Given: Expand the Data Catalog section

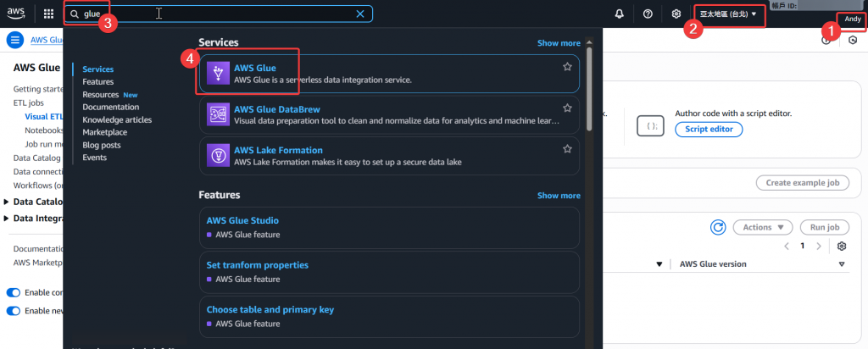Looking at the screenshot, I should (6, 202).
